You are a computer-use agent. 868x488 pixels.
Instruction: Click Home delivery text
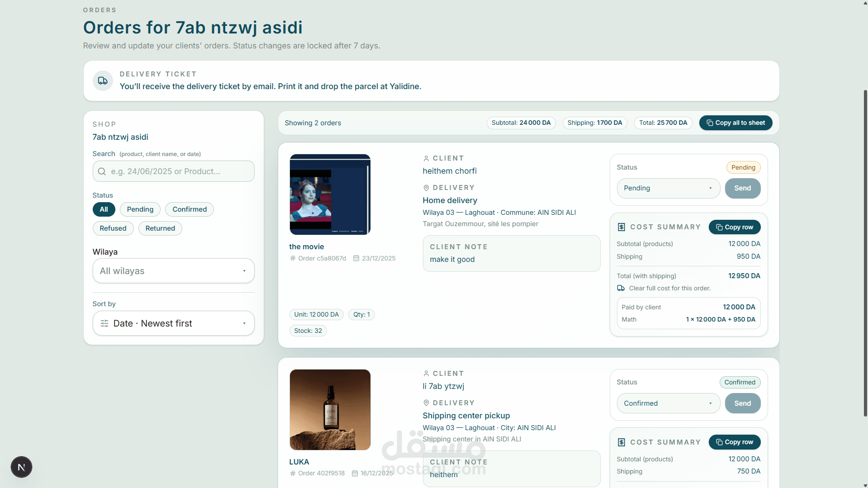click(x=450, y=200)
